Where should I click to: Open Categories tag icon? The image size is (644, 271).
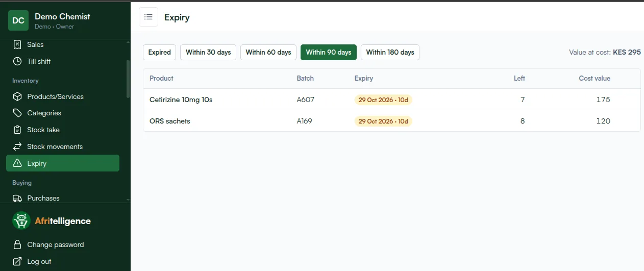[17, 113]
